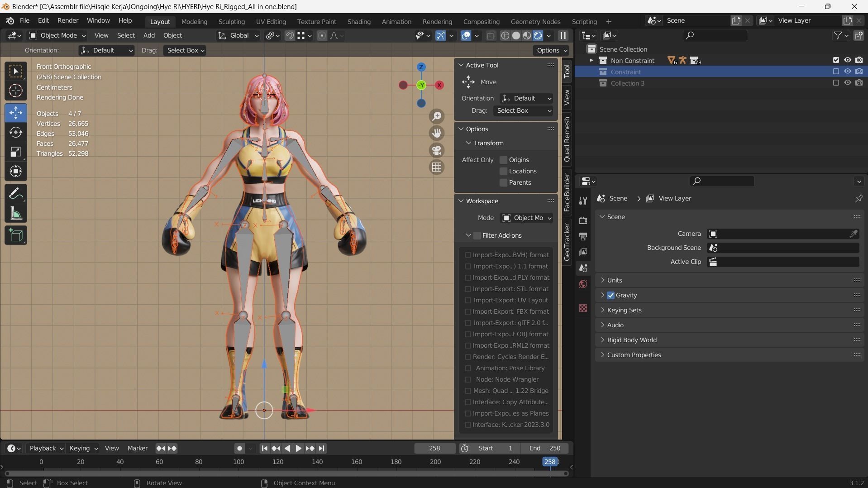Switch to the Shading workspace tab
The width and height of the screenshot is (868, 488).
coord(359,21)
